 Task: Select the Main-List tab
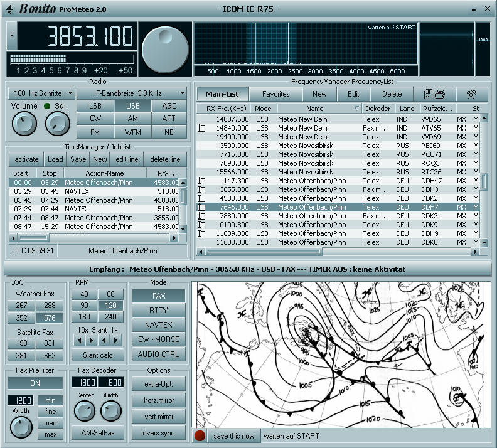[222, 94]
